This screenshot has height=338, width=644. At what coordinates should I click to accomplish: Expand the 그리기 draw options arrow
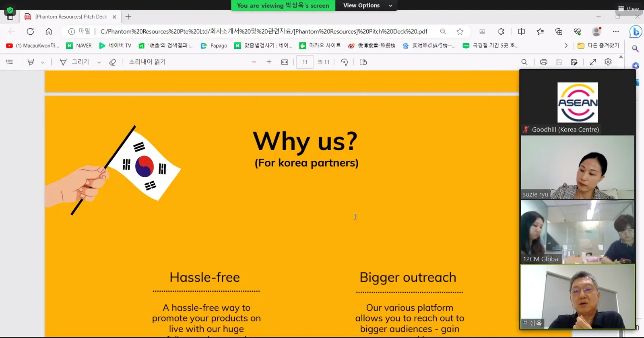(x=99, y=62)
